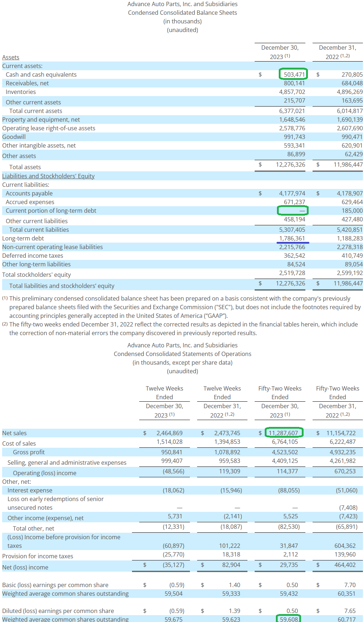
Task: Click the "Other intangible assets, net" label
Action: point(39,145)
